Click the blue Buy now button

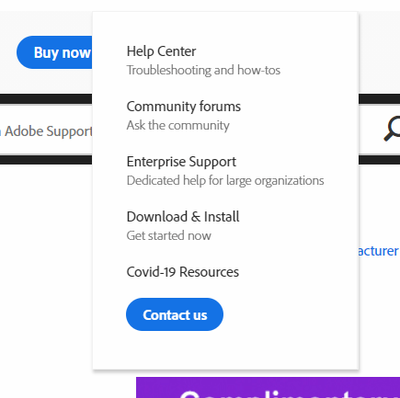point(55,52)
